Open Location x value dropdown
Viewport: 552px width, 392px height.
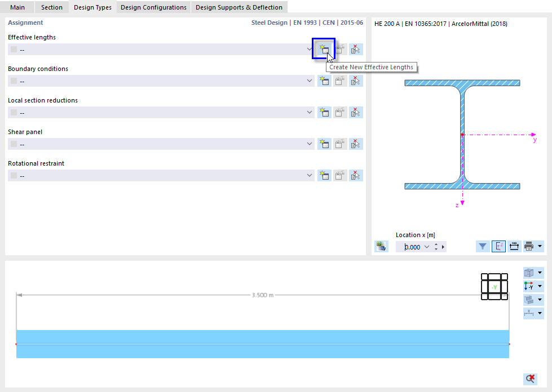point(427,247)
